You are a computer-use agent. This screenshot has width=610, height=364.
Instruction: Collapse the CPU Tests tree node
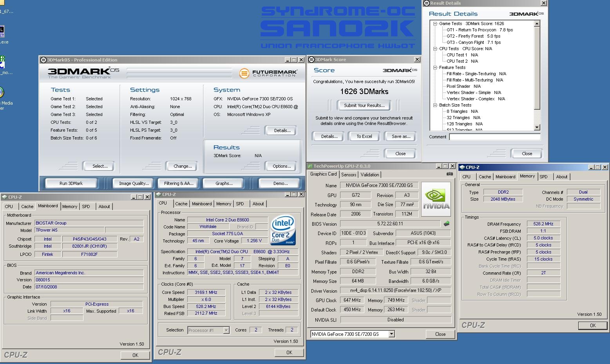(435, 49)
